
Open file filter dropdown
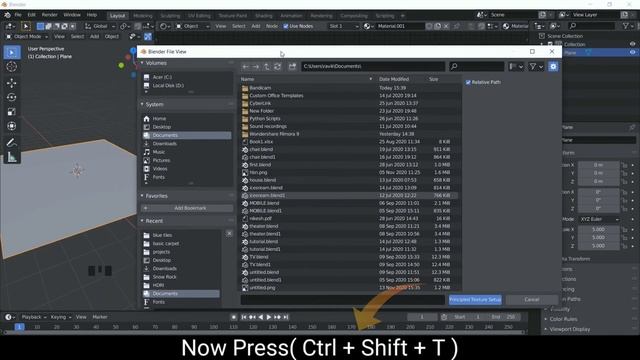[x=536, y=67]
